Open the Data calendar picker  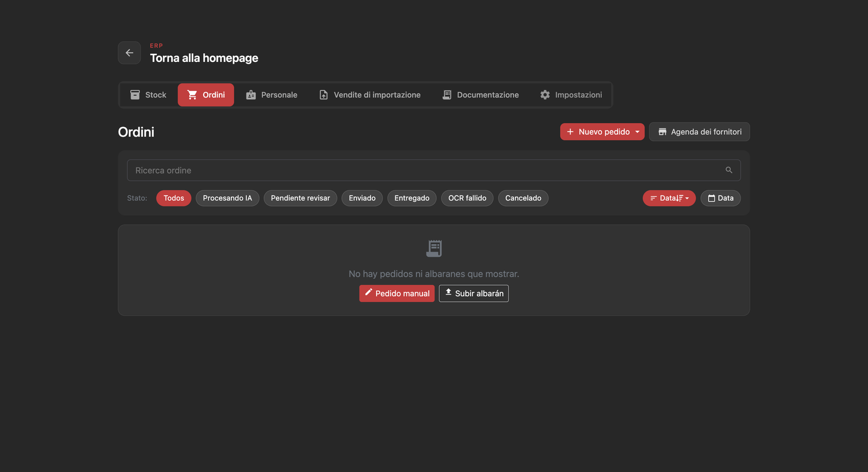[x=720, y=198]
